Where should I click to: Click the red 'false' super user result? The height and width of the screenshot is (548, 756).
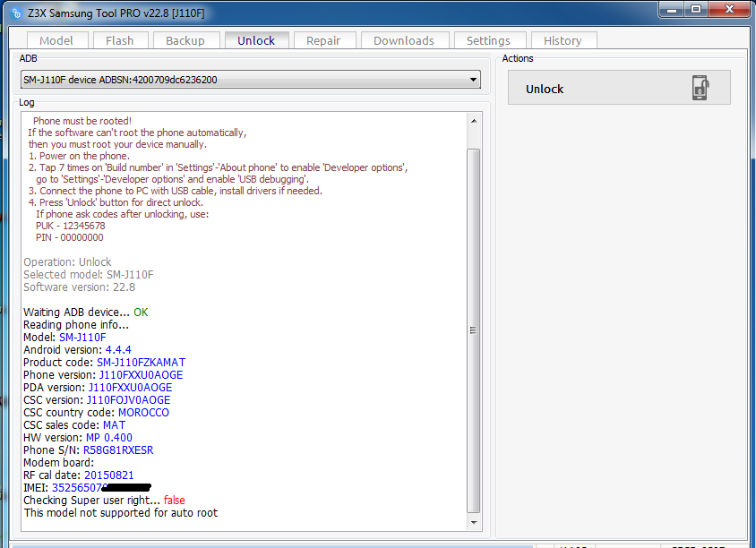pos(175,501)
